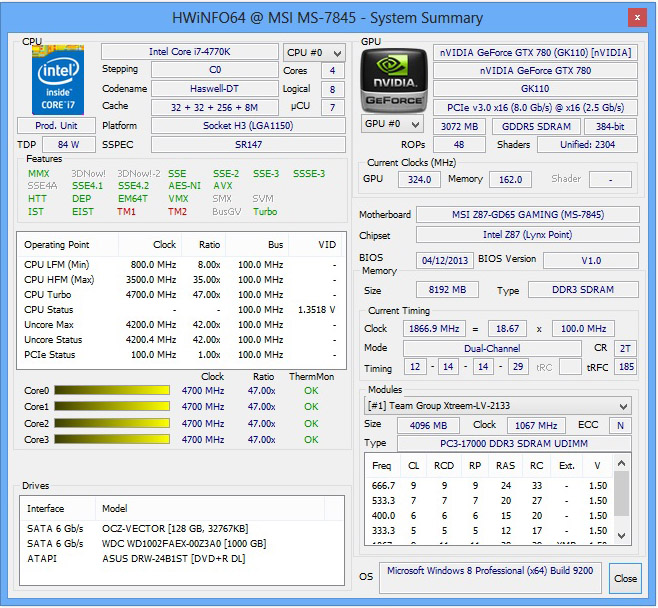This screenshot has width=658, height=608.
Task: Click the 666.7 frequency row in modules table
Action: 489,486
